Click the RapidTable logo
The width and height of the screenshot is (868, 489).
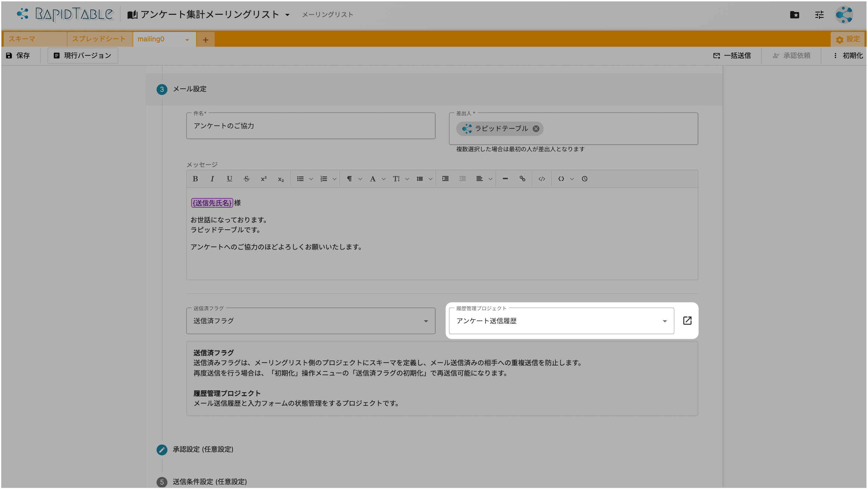coord(65,14)
